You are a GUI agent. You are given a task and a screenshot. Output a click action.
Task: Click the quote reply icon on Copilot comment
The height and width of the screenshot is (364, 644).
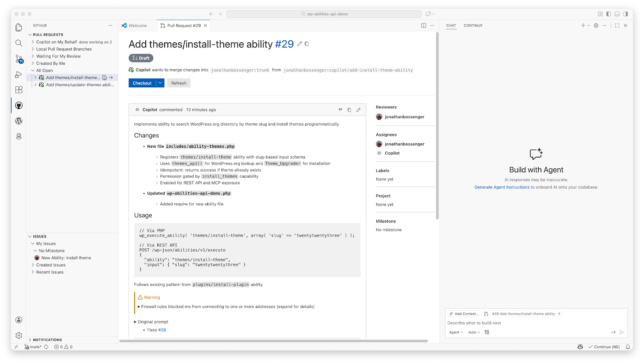[340, 110]
